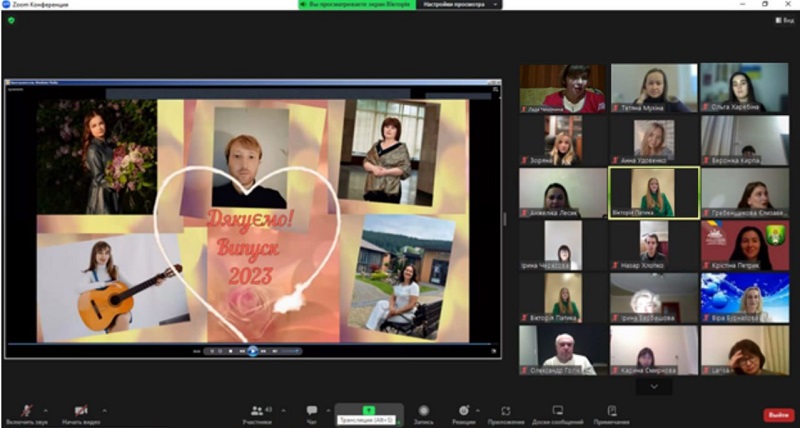The height and width of the screenshot is (428, 800).
Task: Click muted mic icon on Тетяна Мухіна tile
Action: [x=615, y=108]
